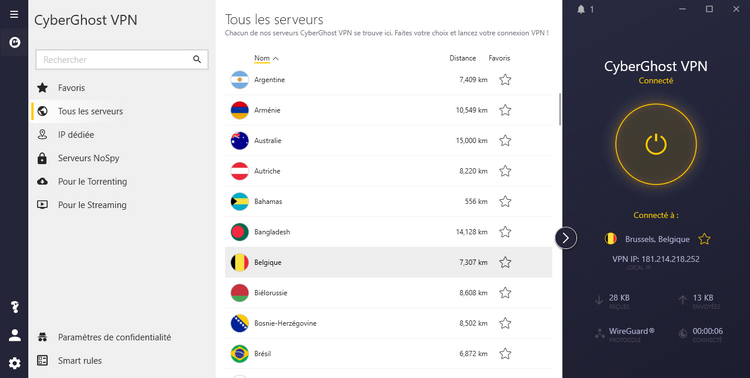Open Serveurs NoSpy section

88,158
